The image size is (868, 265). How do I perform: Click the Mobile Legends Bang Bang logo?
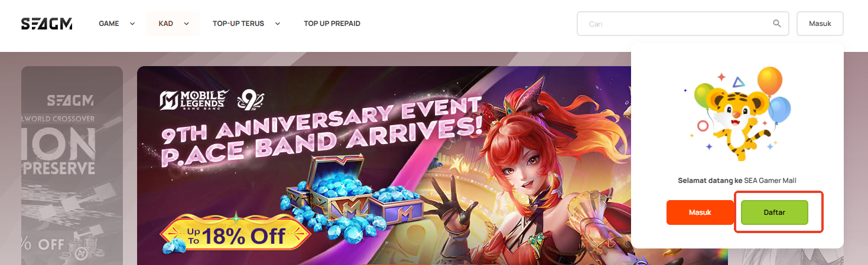click(x=194, y=100)
